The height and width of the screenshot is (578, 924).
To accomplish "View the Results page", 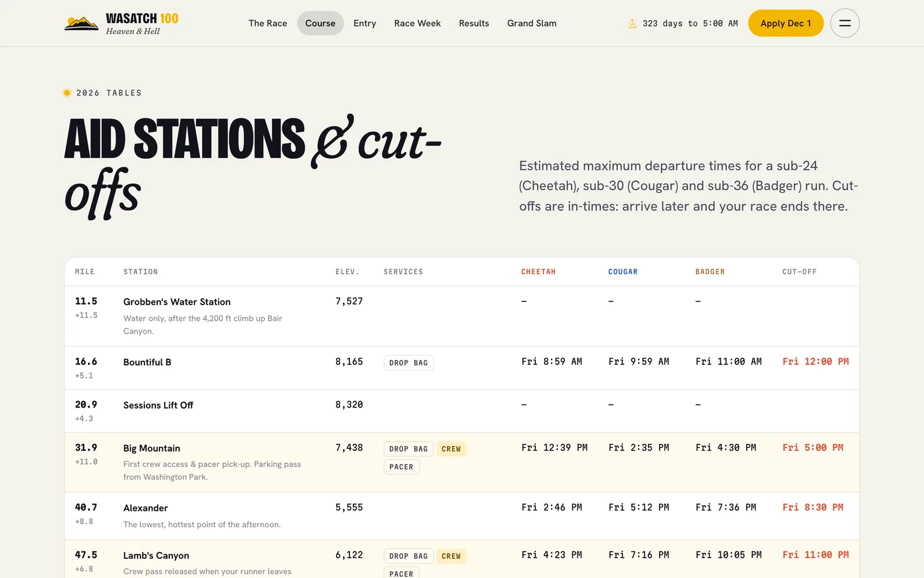I will pos(474,23).
